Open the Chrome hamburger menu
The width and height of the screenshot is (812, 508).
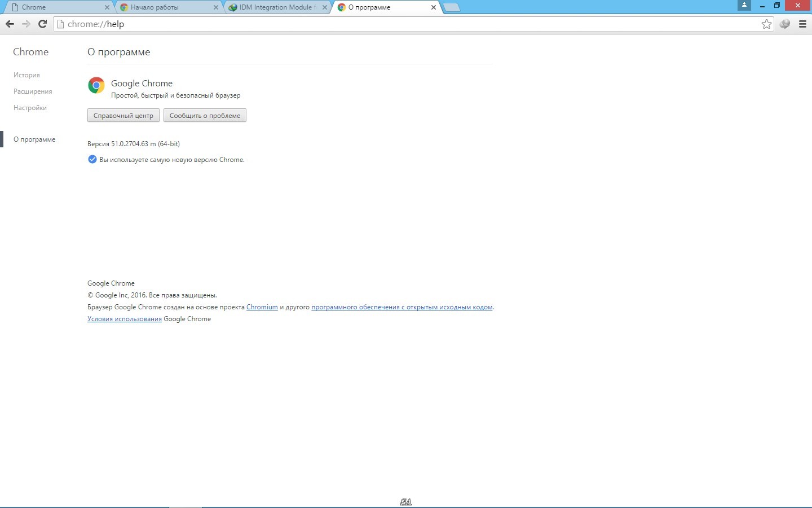tap(802, 24)
